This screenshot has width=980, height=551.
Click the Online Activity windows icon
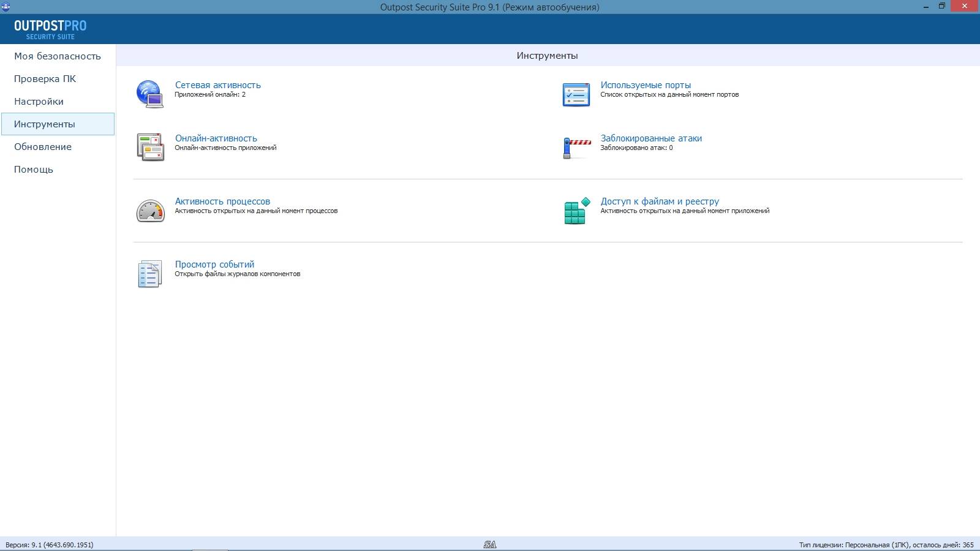pos(150,147)
